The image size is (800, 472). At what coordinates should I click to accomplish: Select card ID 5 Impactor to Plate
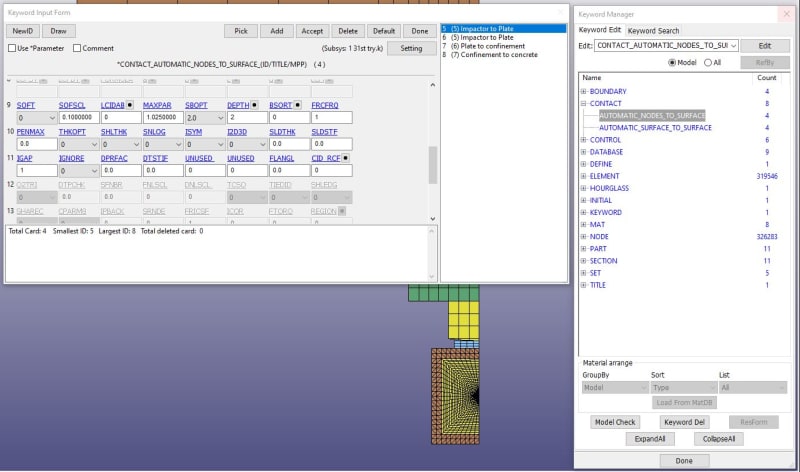tap(503, 29)
